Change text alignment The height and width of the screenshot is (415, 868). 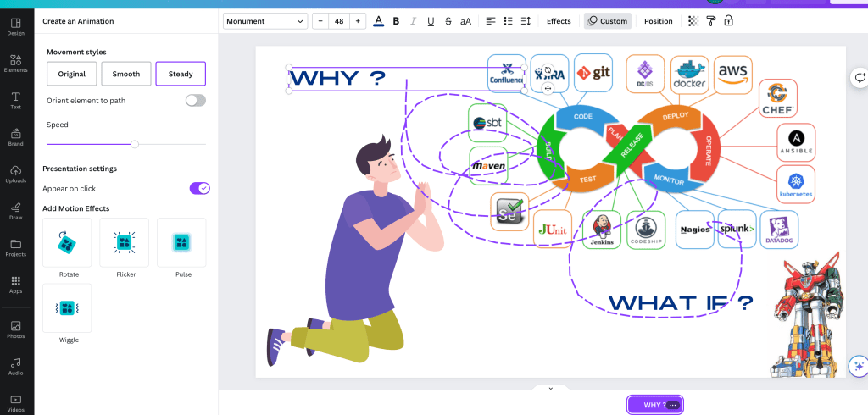[x=491, y=21]
